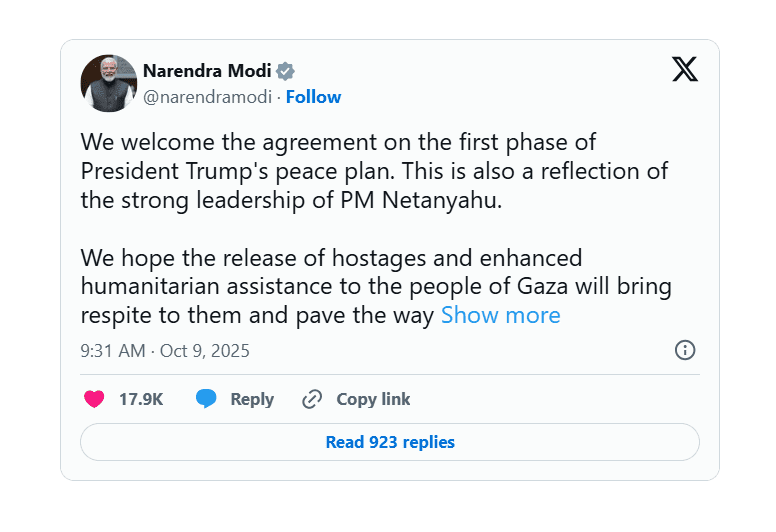This screenshot has height=532, width=776.
Task: Follow the @narendramodi account
Action: tap(313, 97)
